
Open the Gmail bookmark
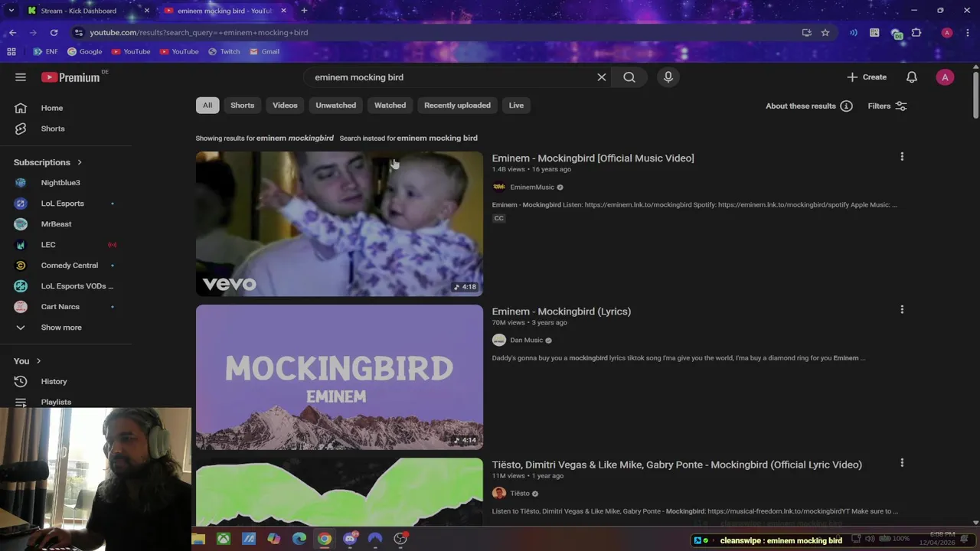tap(263, 52)
